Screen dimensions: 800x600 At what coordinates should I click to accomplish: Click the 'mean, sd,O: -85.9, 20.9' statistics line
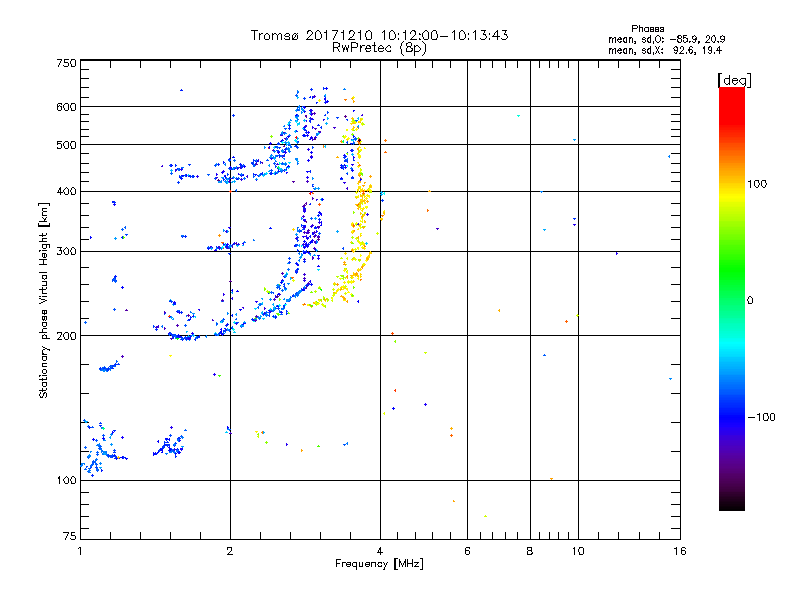(666, 39)
